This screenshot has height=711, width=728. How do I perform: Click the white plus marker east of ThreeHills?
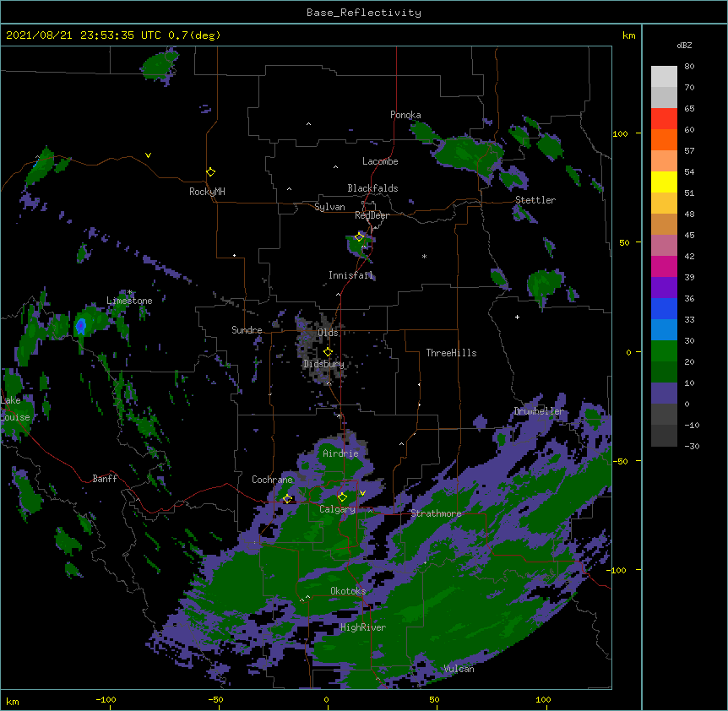click(517, 317)
